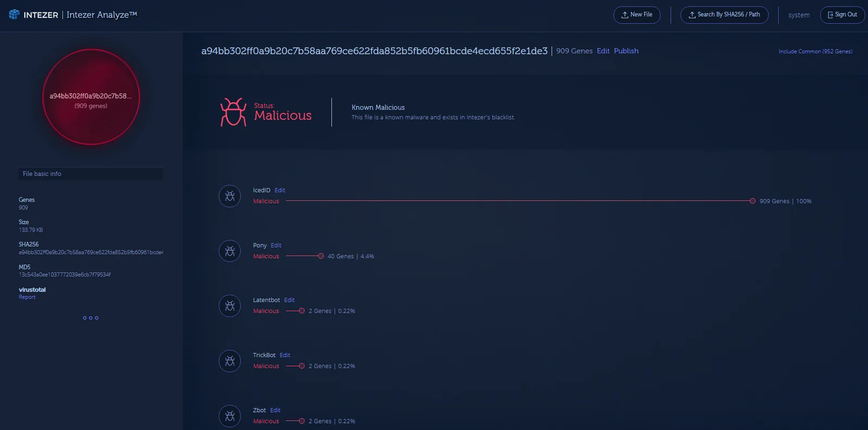Viewport: 868px width, 430px height.
Task: Open Search By SHA256 / Path
Action: click(x=724, y=15)
